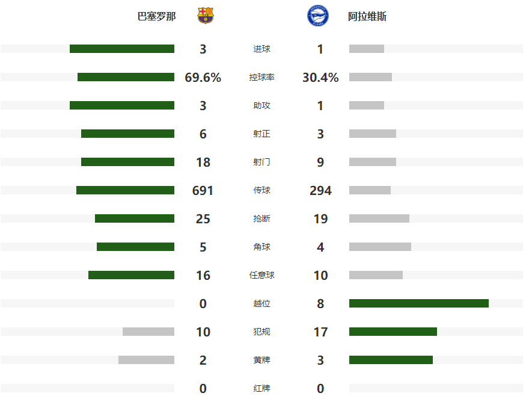Click Barcelona's gray 黄牌 bar
The height and width of the screenshot is (396, 532).
pyautogui.click(x=146, y=360)
